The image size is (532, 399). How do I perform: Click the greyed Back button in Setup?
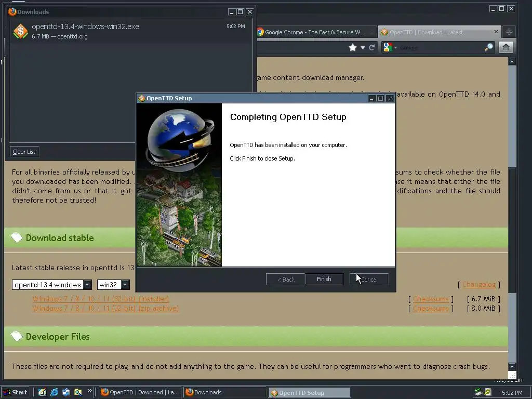[286, 279]
